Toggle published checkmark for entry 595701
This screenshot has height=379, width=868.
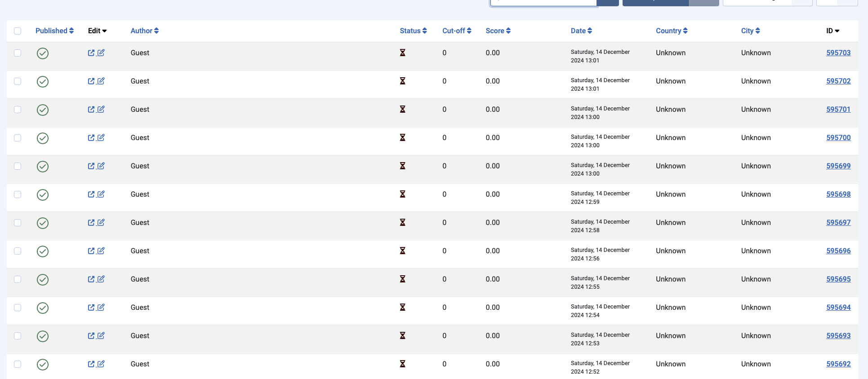[x=43, y=110]
